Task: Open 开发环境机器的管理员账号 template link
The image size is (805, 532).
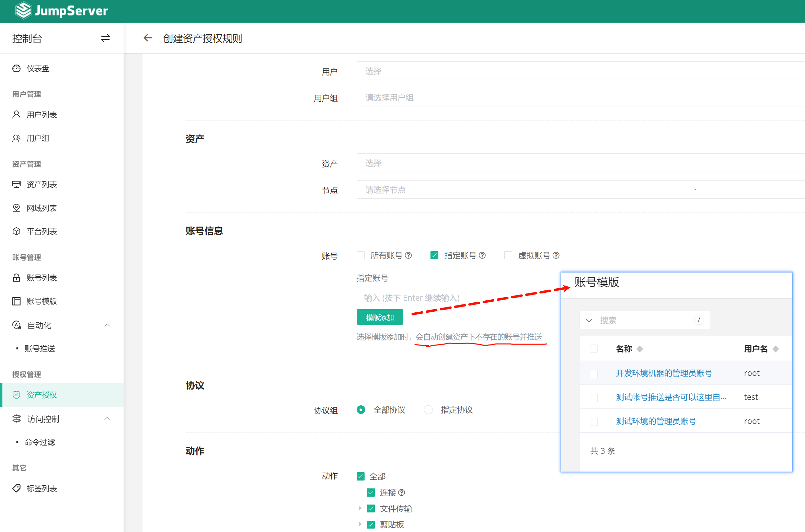Action: click(x=664, y=373)
